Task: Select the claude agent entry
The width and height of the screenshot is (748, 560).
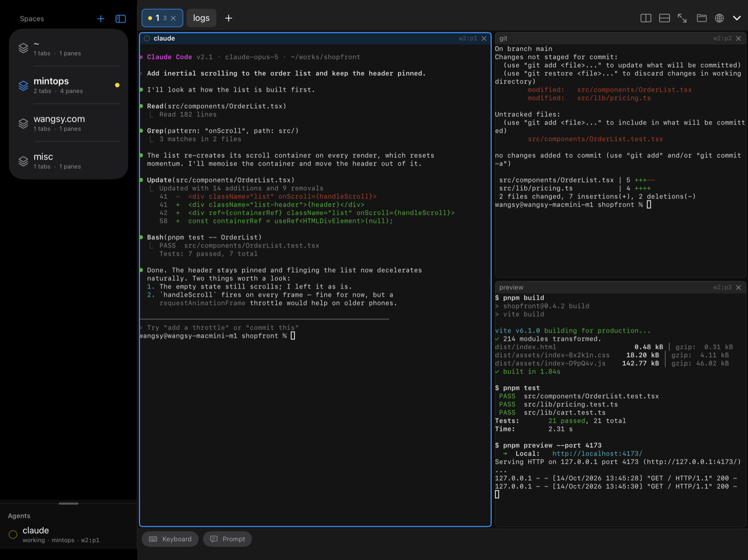Action: pos(68,534)
